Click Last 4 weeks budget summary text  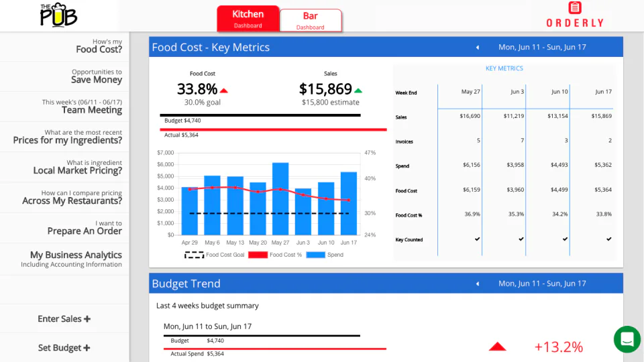(x=207, y=306)
